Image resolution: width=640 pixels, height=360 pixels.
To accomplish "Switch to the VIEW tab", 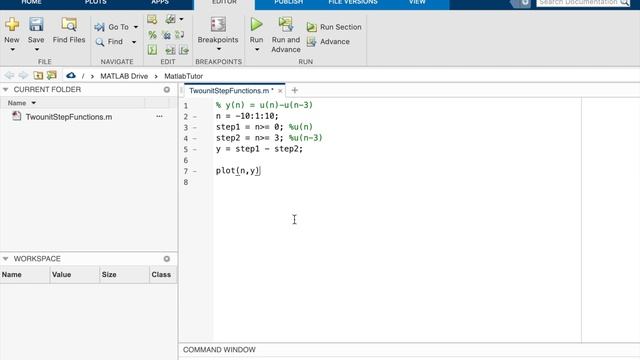I will click(x=417, y=2).
